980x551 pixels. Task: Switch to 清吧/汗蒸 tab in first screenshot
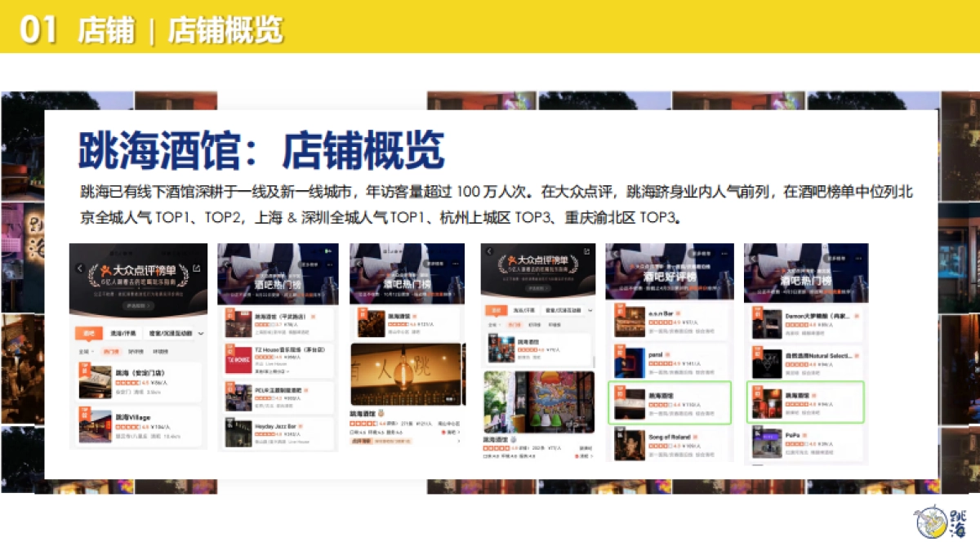(122, 333)
